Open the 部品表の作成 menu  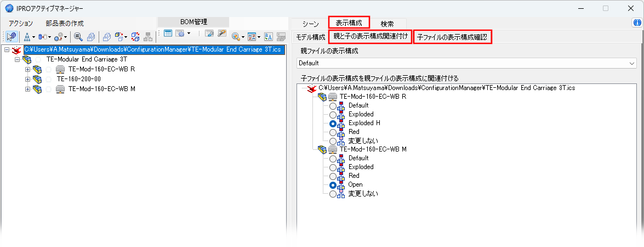tap(65, 24)
